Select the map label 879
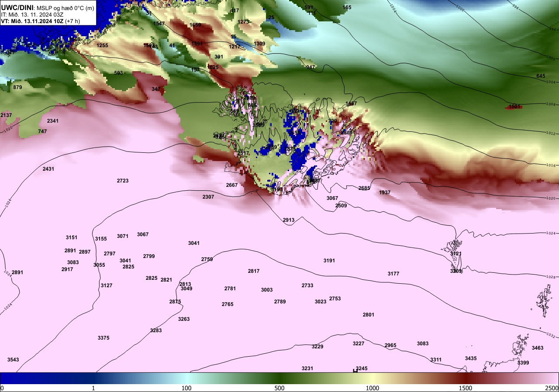The height and width of the screenshot is (392, 559). pos(17,88)
